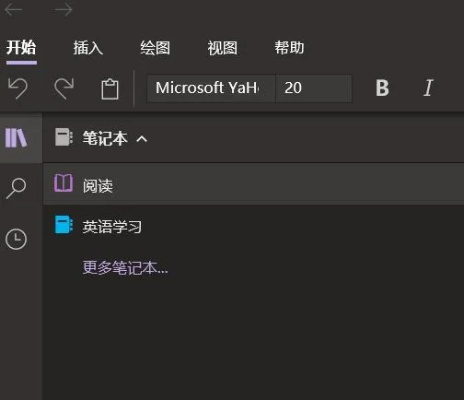Switch to the 插入 tab

click(88, 48)
